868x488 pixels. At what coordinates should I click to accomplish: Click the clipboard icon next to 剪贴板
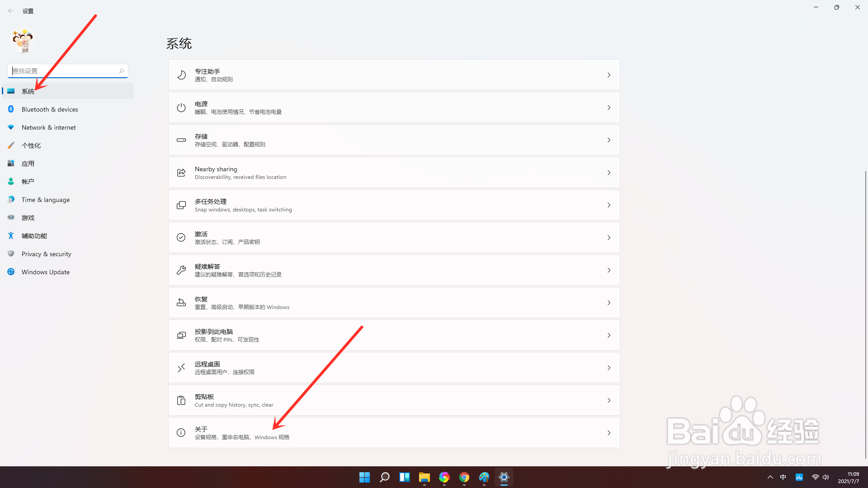[x=181, y=400]
